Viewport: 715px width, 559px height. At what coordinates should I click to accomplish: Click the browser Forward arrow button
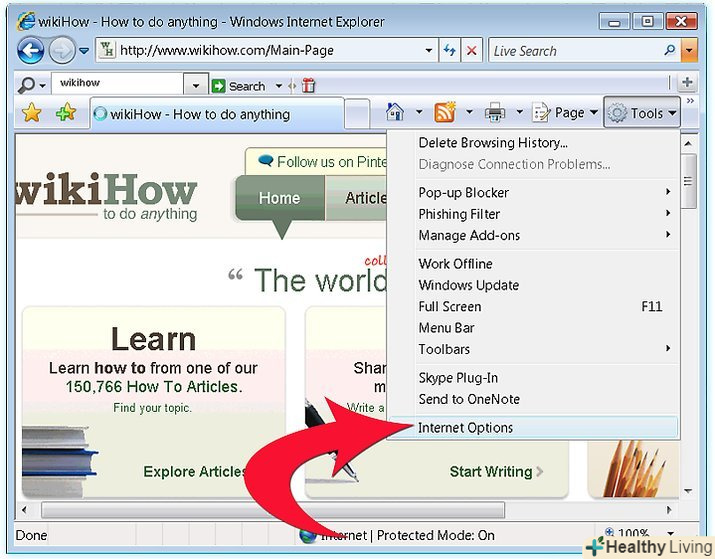[x=62, y=51]
